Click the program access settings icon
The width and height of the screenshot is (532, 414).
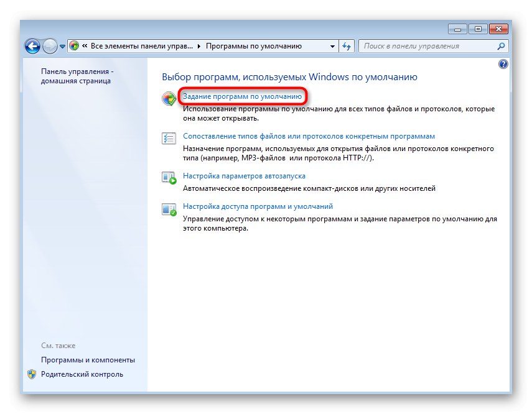(169, 209)
